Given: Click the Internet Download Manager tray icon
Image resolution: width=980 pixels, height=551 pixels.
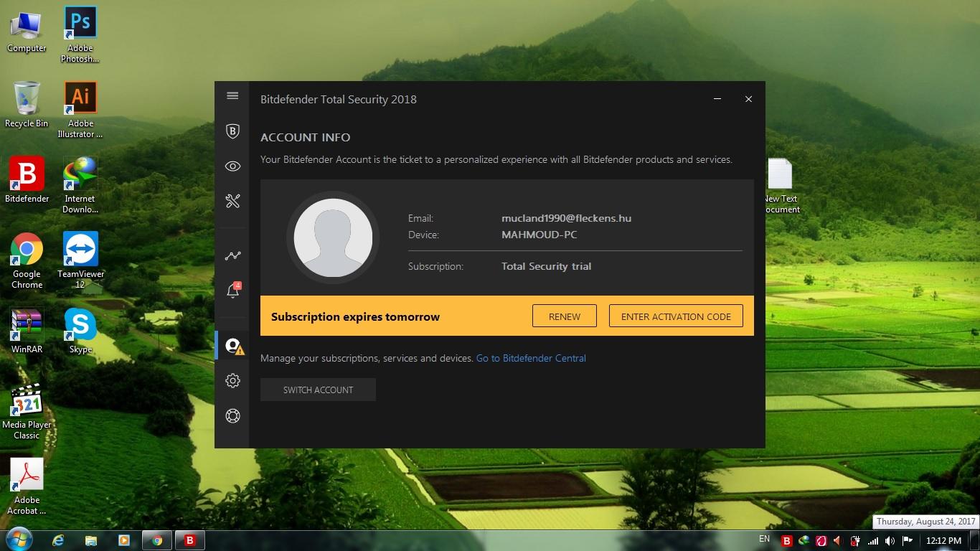Looking at the screenshot, I should (x=804, y=541).
